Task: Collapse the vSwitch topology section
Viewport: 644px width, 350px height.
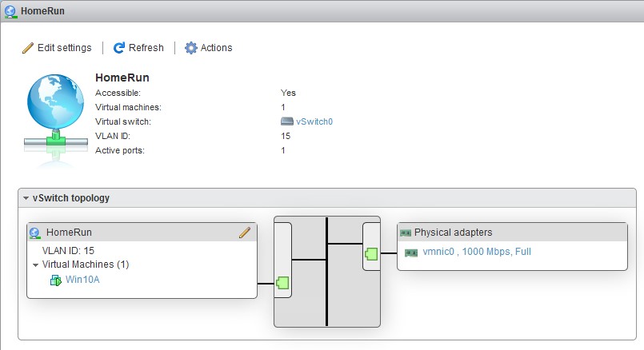Action: pos(26,198)
